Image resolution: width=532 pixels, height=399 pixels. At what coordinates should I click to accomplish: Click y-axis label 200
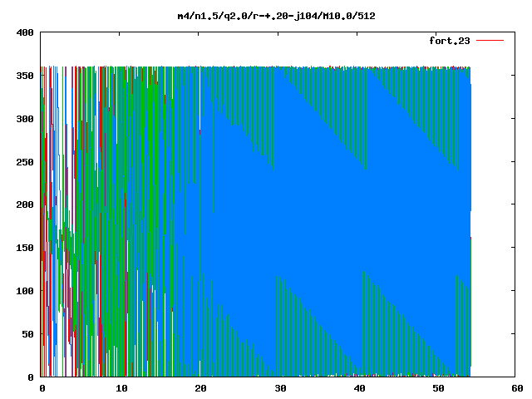pyautogui.click(x=25, y=204)
